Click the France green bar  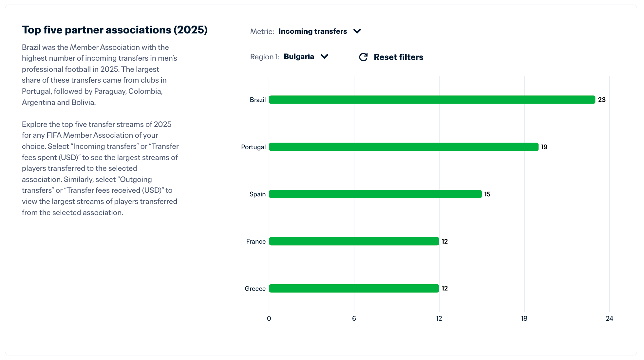click(354, 241)
